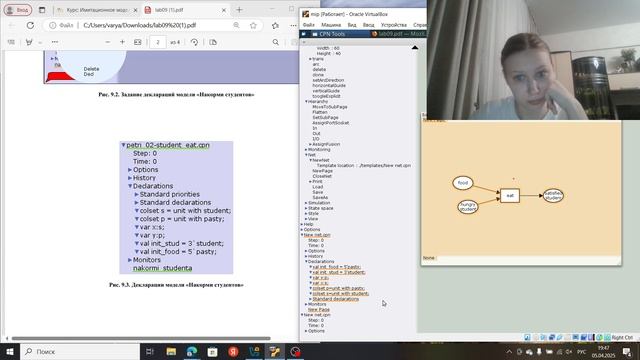Add page to favorites with star icon
This screenshot has height=360, width=640.
point(253,25)
